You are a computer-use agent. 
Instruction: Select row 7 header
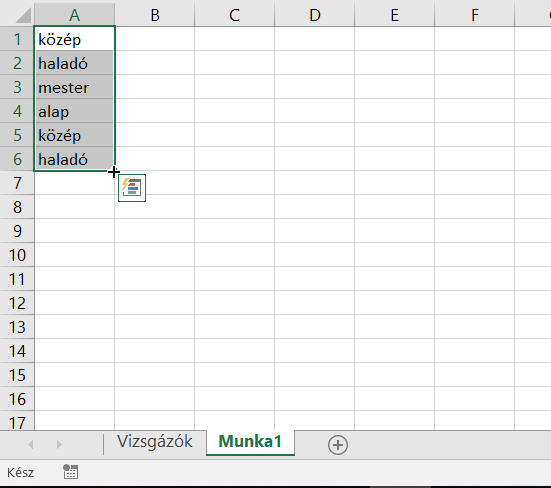17,183
